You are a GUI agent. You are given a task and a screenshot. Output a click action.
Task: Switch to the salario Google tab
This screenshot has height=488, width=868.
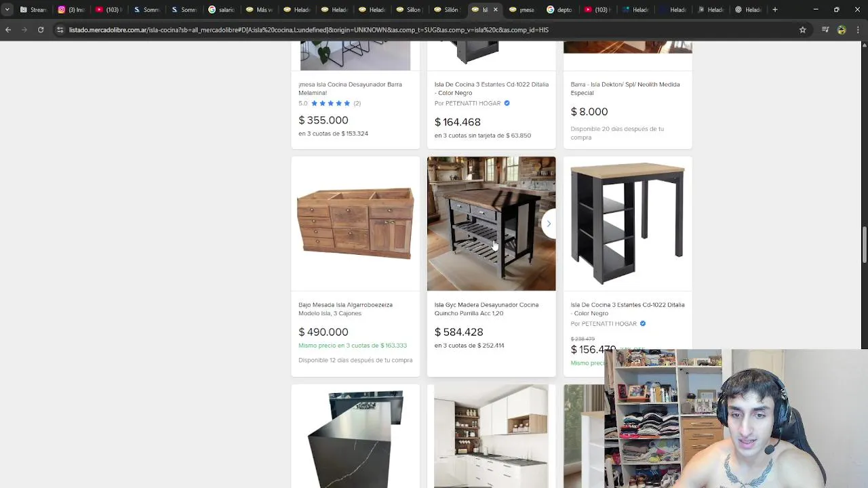tap(221, 9)
